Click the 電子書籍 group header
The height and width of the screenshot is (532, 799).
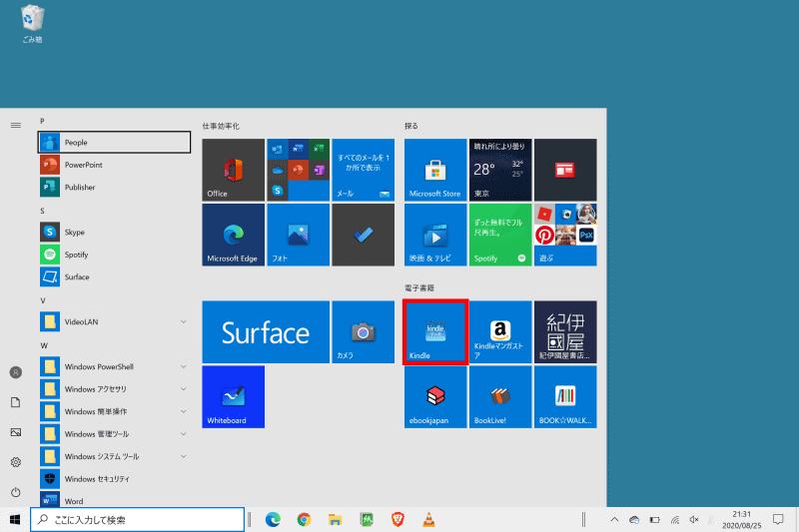[419, 288]
